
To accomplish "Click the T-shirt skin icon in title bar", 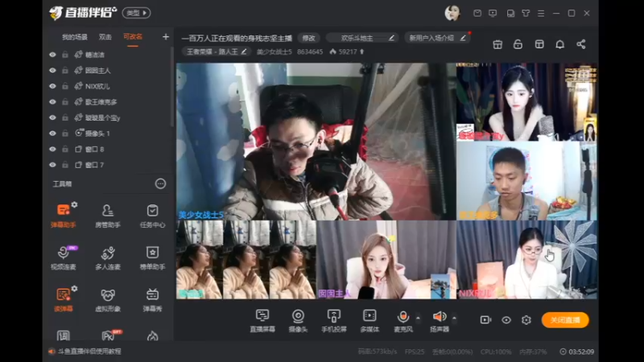I will [x=526, y=13].
